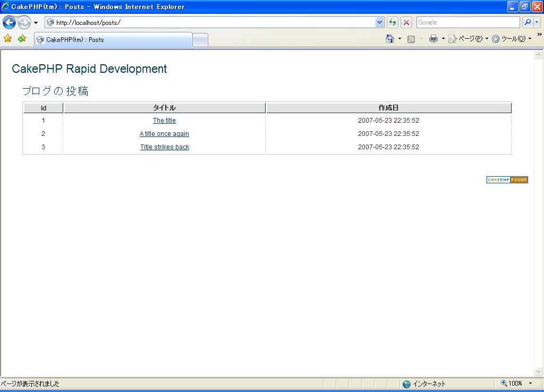Viewport: 544px width, 392px height.
Task: Open the search provider dropdown arrow
Action: [x=537, y=22]
